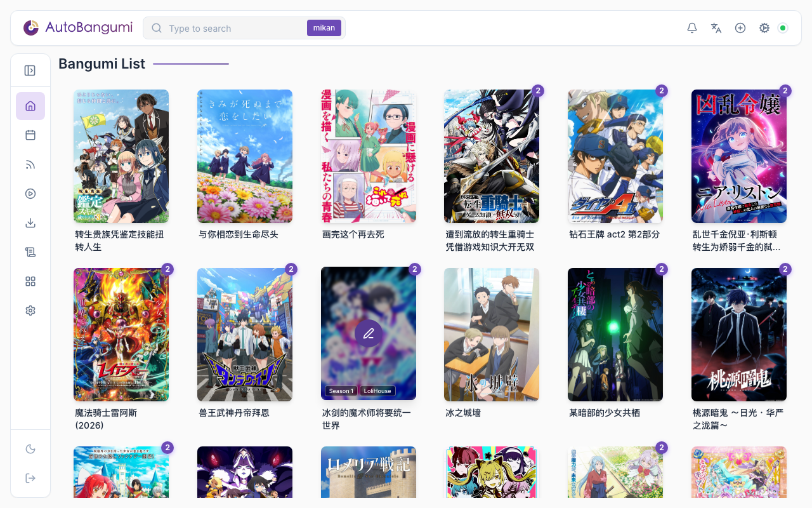Click the edit pencil on 冰剑的魔术师 poster
812x508 pixels.
[369, 333]
